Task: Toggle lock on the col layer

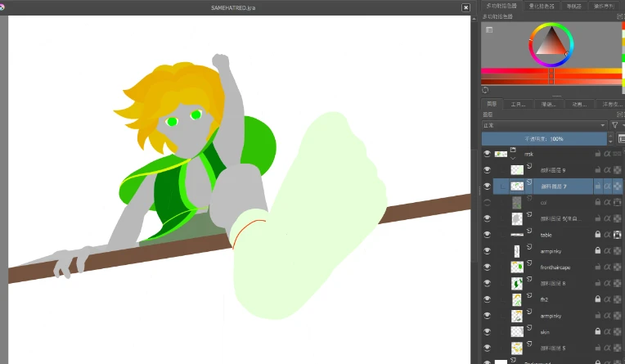Action: [597, 203]
